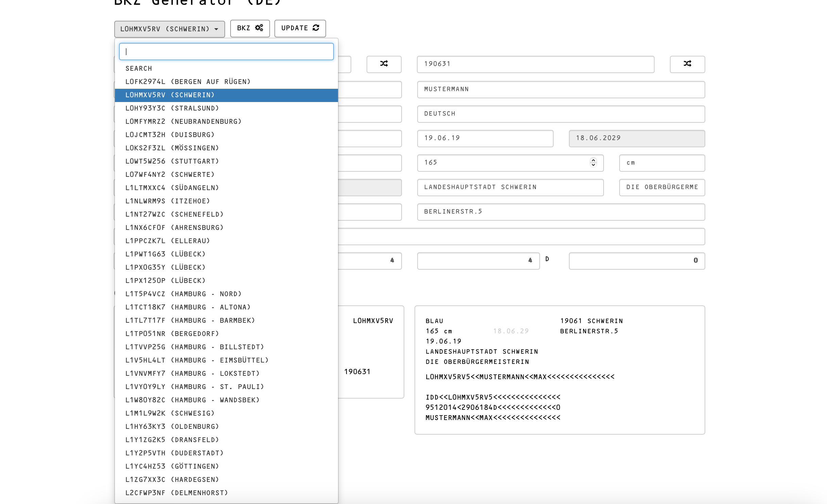Shuffle the 190631 number field

coord(687,64)
